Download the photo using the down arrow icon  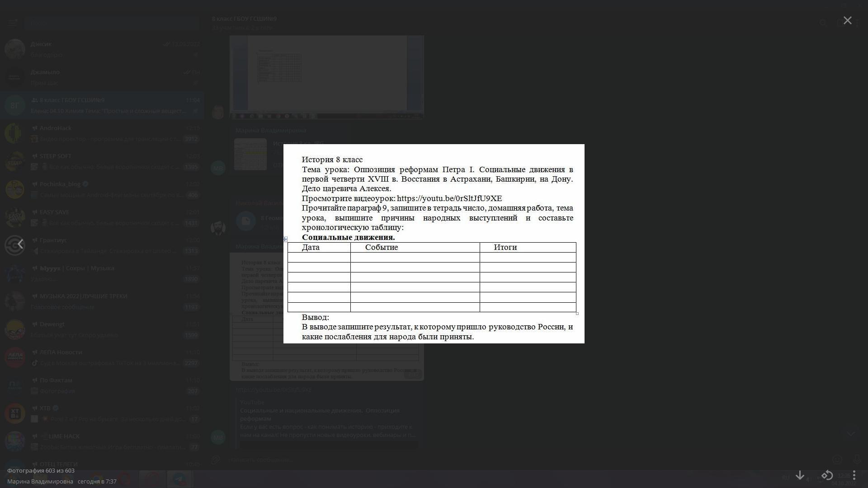point(800,475)
